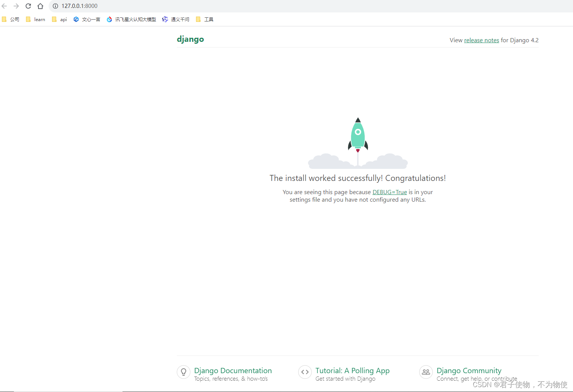
Task: Open the release notes link
Action: 481,40
